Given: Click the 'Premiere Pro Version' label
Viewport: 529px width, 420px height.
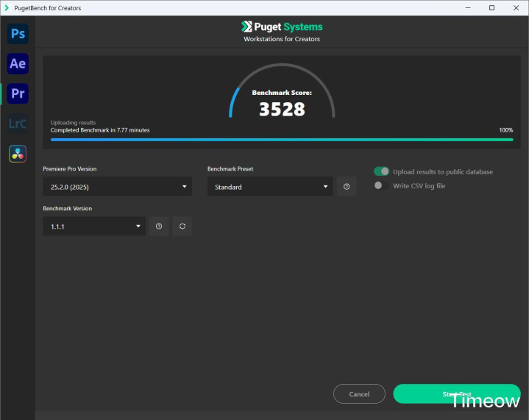Looking at the screenshot, I should pos(69,168).
